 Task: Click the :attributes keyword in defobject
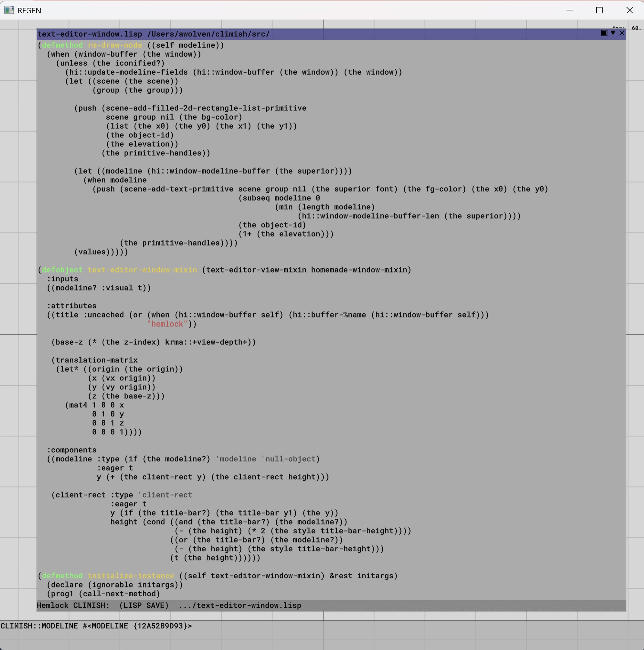click(72, 306)
